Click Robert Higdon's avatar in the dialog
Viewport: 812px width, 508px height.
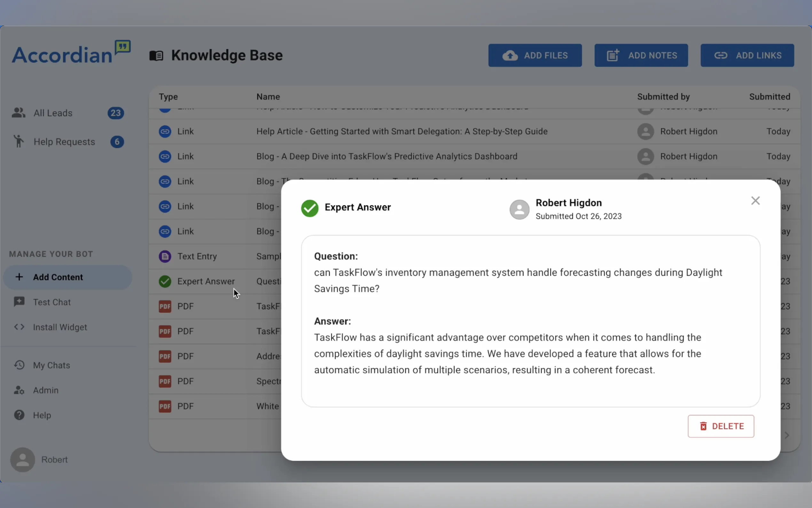tap(519, 210)
